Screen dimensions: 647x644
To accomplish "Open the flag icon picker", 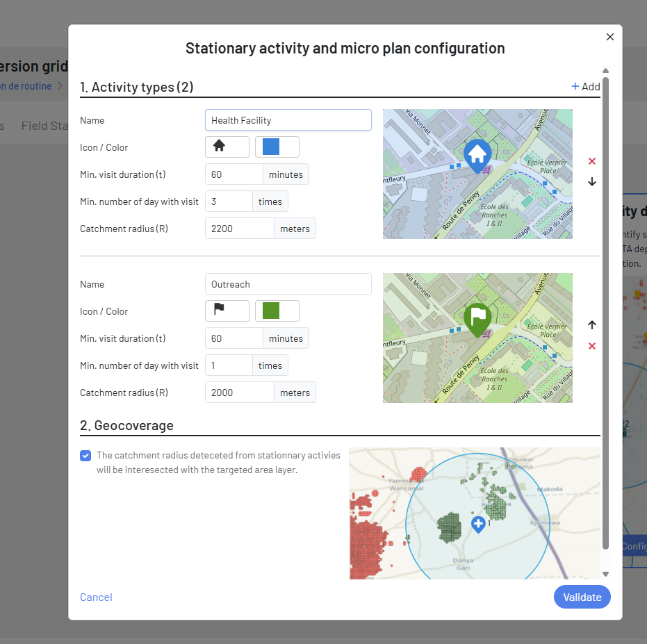I will [x=227, y=311].
